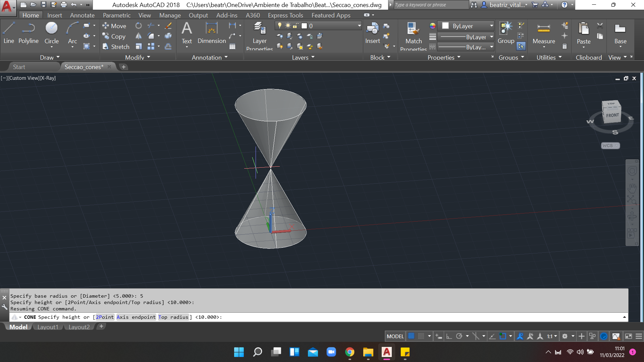Open the Express Tools tab
The height and width of the screenshot is (362, 644).
pos(285,15)
